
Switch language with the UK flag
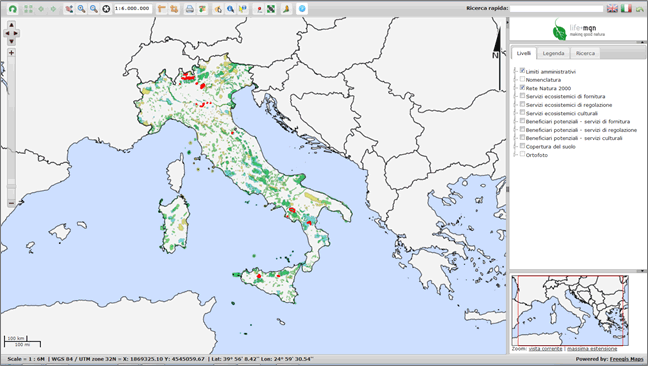click(x=612, y=8)
